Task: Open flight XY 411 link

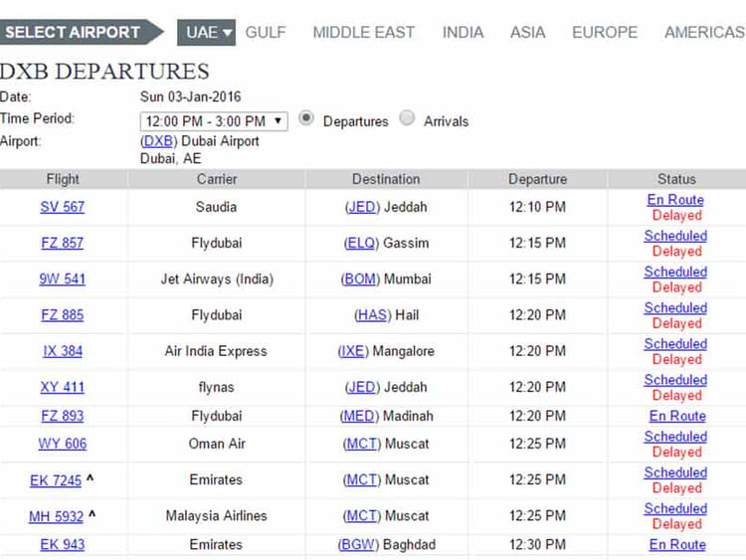Action: tap(63, 387)
